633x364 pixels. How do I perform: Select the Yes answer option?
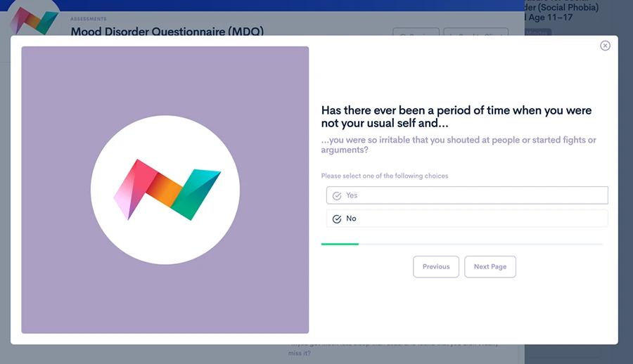467,195
